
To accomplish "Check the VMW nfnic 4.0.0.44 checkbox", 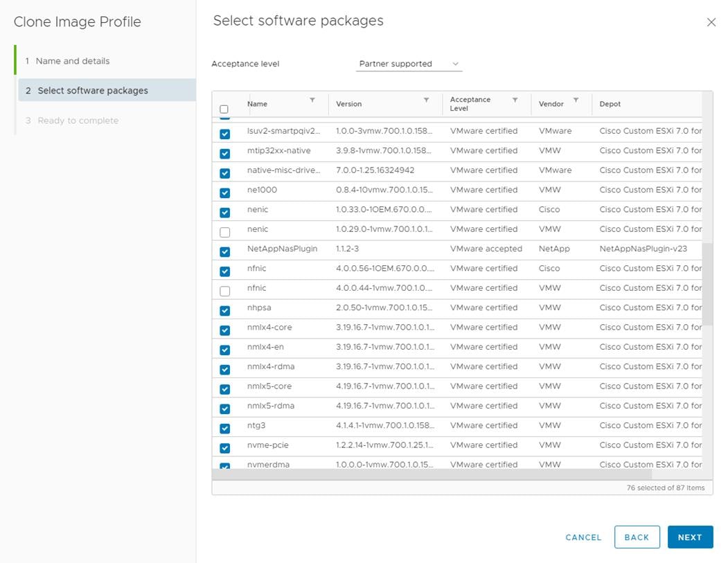I will pos(224,291).
